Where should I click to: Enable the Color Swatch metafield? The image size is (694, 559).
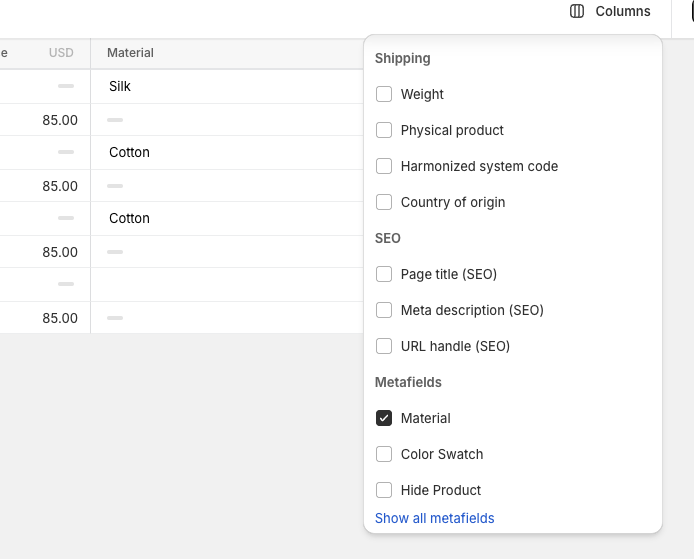[x=384, y=454]
